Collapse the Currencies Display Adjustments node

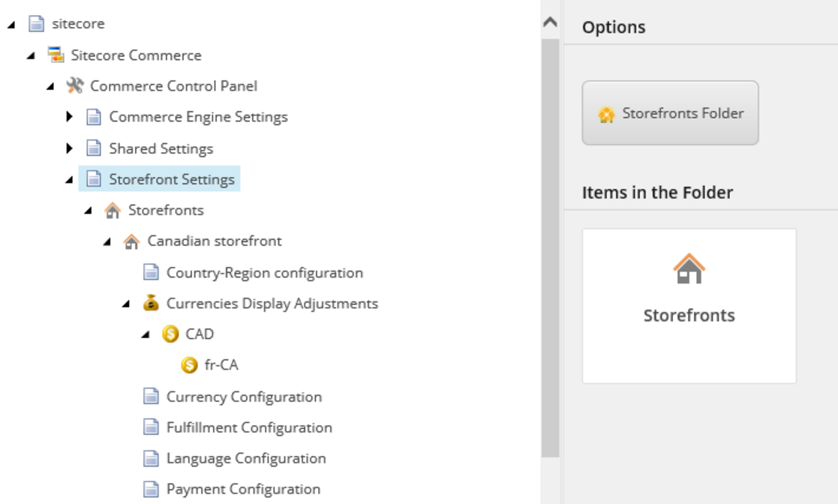(x=126, y=304)
